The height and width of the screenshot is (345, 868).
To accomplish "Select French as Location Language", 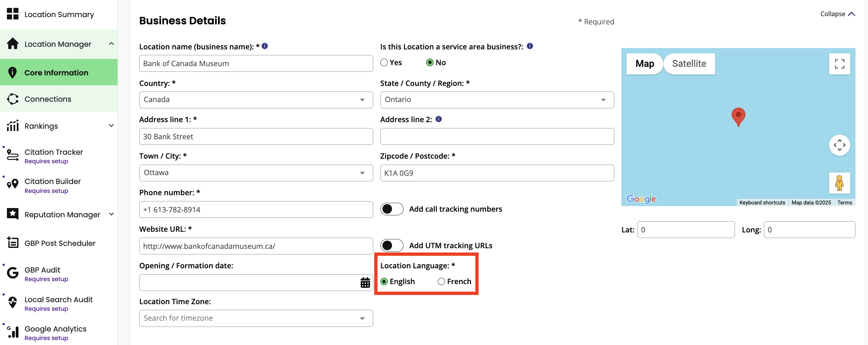I will point(441,281).
